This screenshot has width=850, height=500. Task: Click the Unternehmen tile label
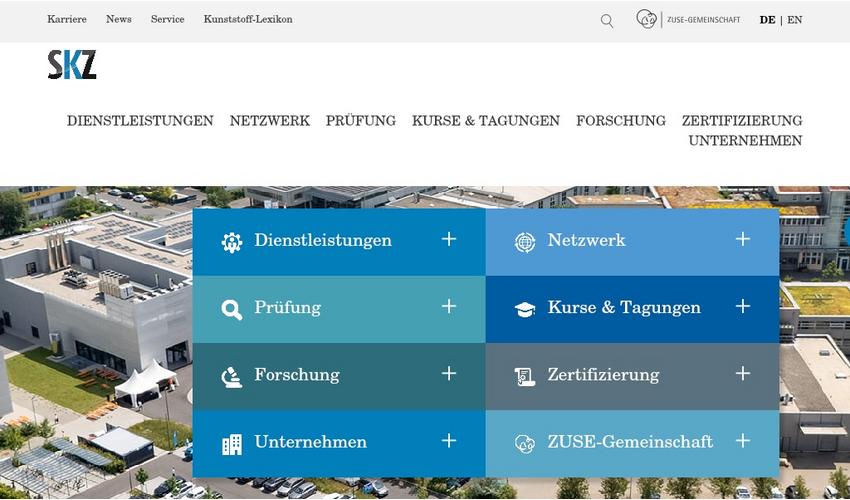point(311,442)
